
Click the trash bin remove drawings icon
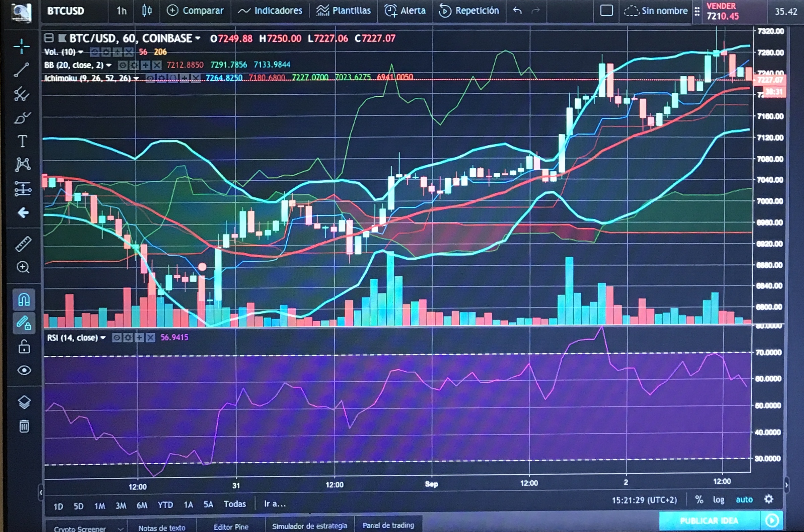coord(24,426)
